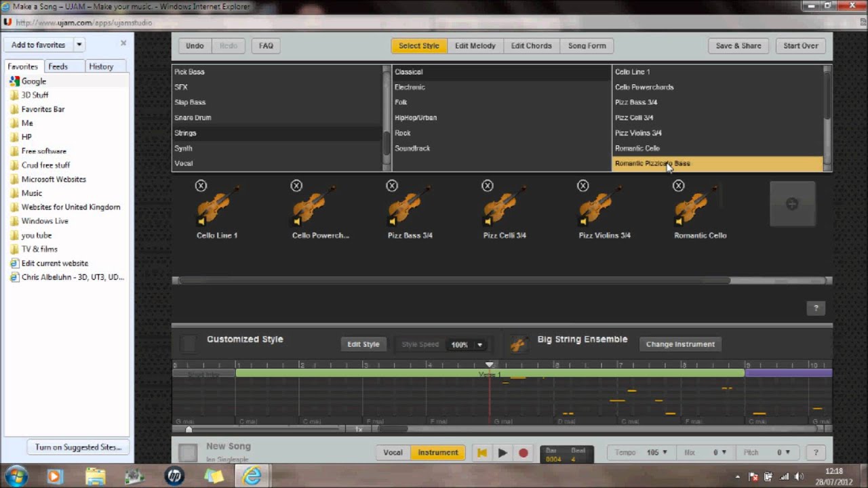
Task: Choose the Soundtrack genre in the list
Action: tap(501, 148)
